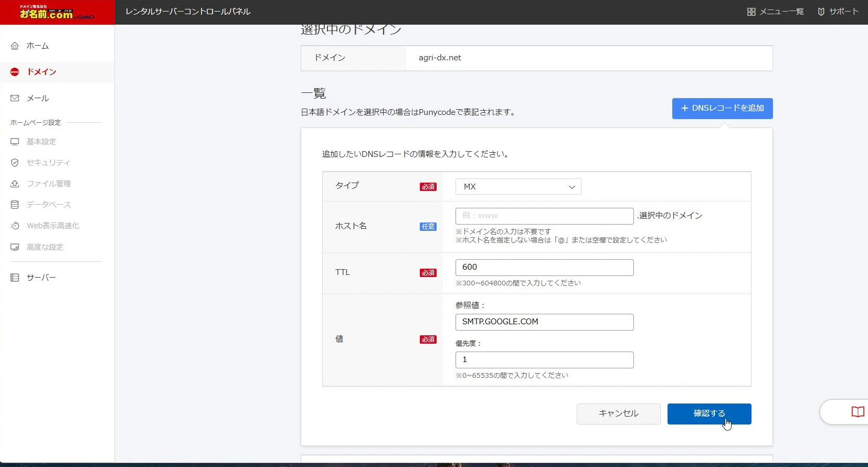Viewport: 868px width, 467px height.
Task: Click the 参照値: label
Action: (470, 305)
